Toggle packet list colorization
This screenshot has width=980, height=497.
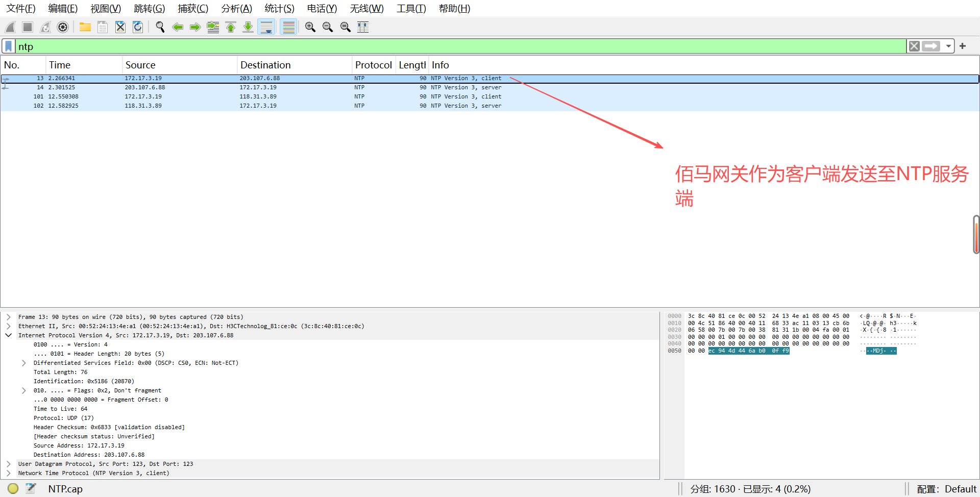coord(289,27)
